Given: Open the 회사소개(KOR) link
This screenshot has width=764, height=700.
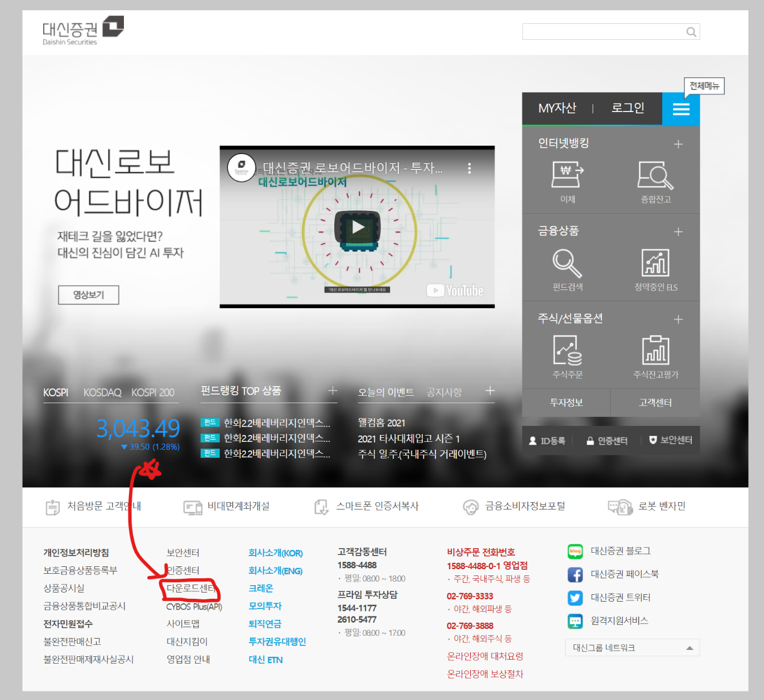Looking at the screenshot, I should click(x=276, y=553).
